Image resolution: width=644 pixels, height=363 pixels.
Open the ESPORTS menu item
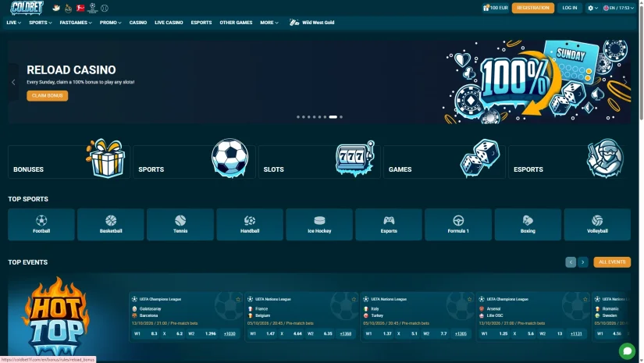point(201,23)
